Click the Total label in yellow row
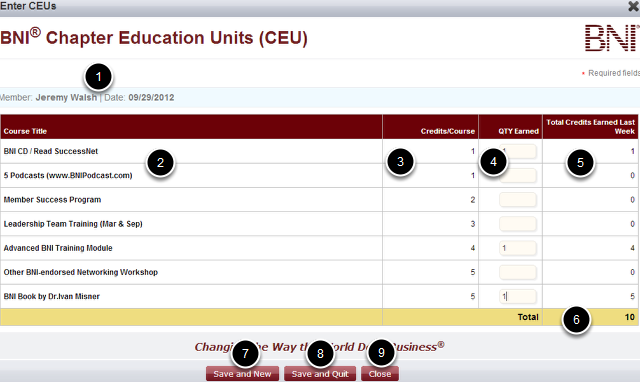Viewport: 640px width, 382px height. tap(528, 317)
